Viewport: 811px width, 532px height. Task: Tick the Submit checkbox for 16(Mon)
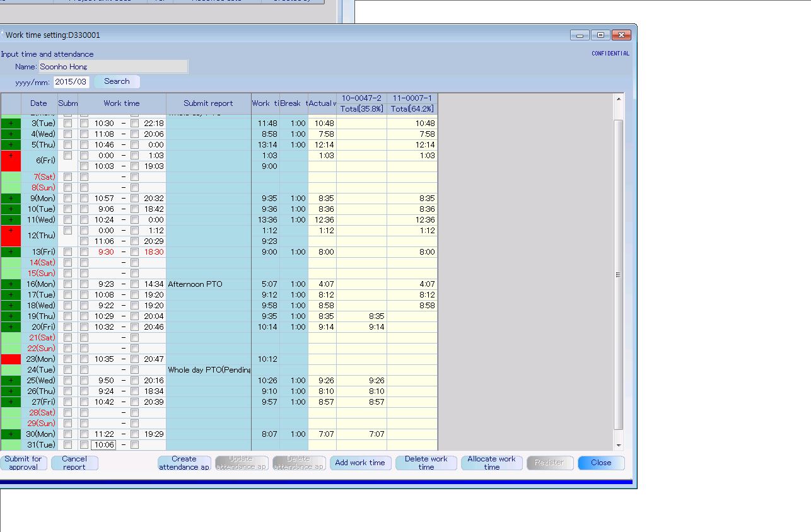(67, 284)
